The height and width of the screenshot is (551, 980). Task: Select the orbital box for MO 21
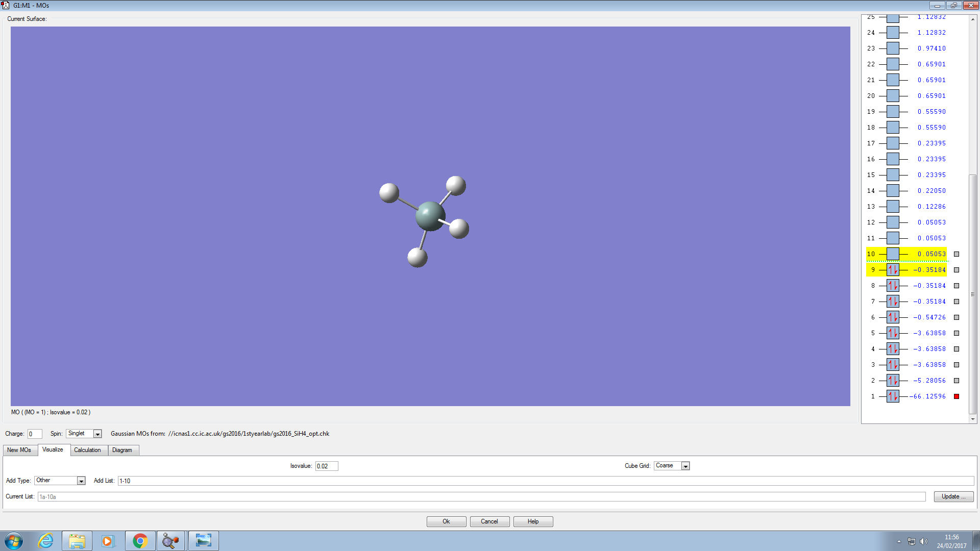click(893, 80)
